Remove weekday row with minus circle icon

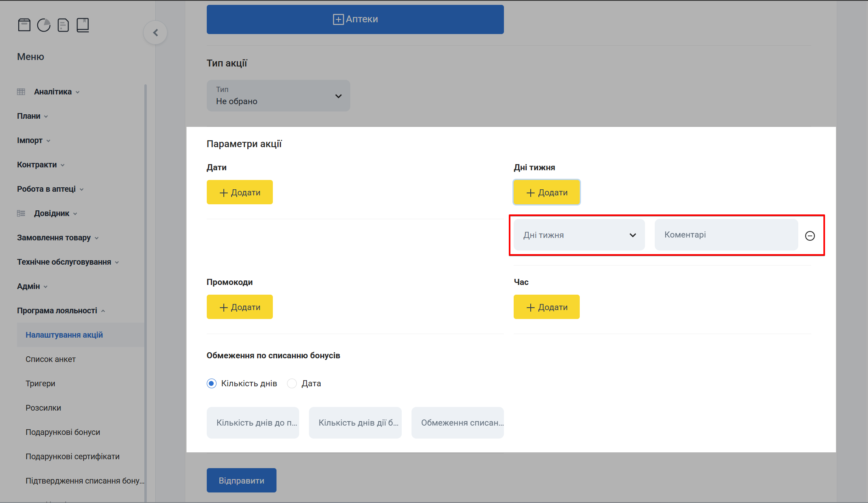point(810,236)
